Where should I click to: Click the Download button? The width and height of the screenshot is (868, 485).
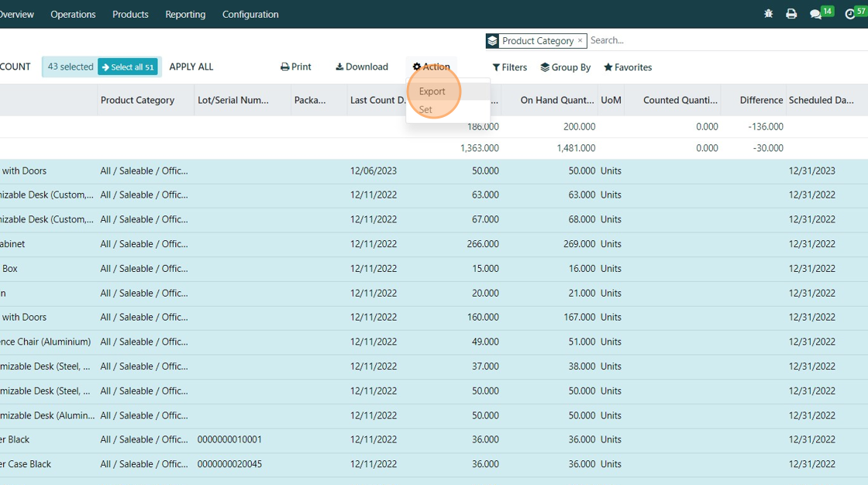362,67
